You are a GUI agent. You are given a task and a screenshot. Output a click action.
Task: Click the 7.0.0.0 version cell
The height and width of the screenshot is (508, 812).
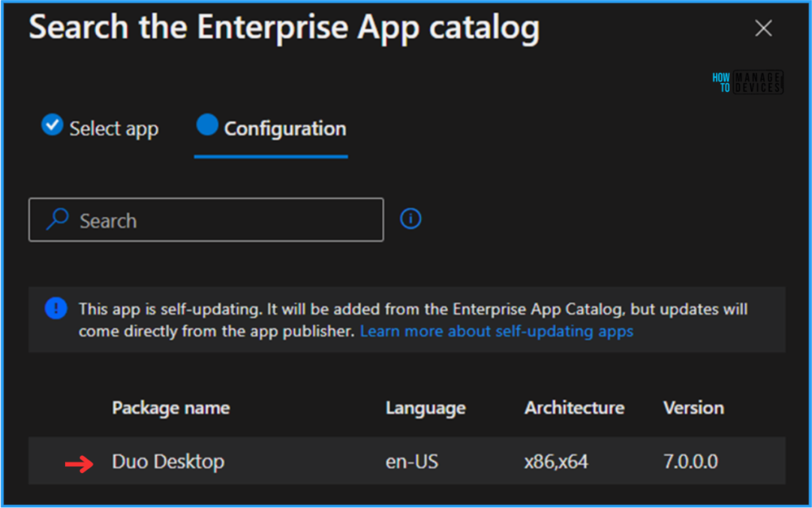(691, 461)
